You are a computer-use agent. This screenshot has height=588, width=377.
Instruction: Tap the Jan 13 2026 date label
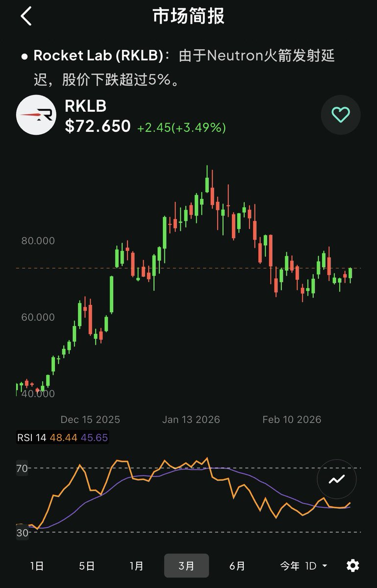point(191,419)
